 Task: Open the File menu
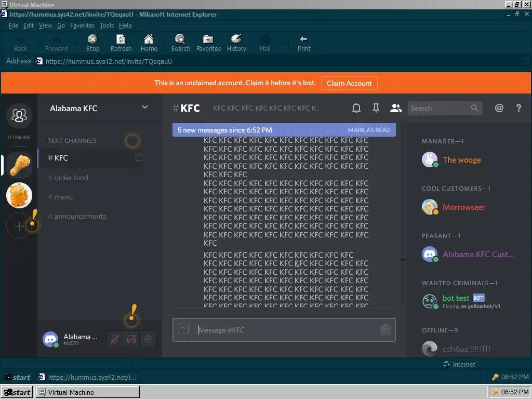(13, 25)
